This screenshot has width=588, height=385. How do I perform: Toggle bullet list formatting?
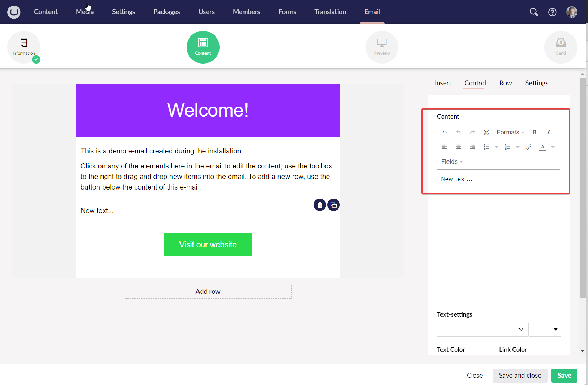click(486, 147)
